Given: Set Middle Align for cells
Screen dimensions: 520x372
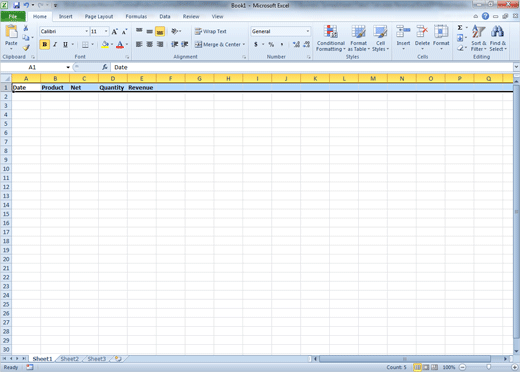Looking at the screenshot, I should tap(150, 31).
